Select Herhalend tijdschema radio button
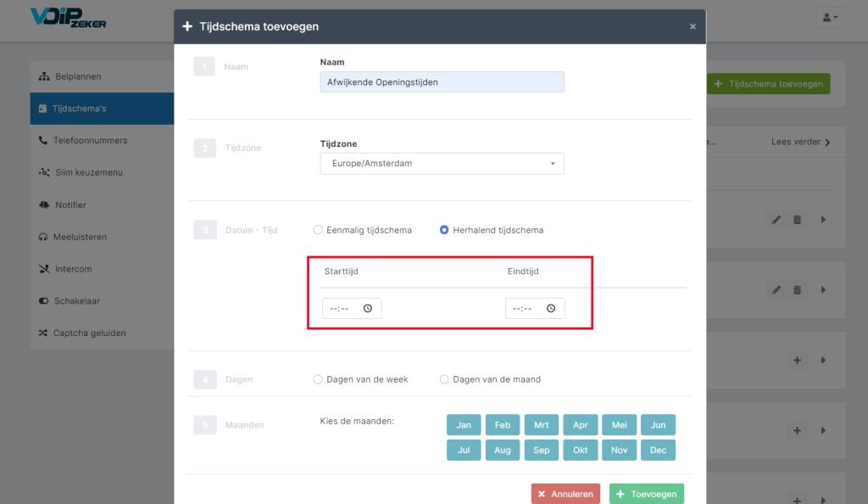 [x=444, y=230]
